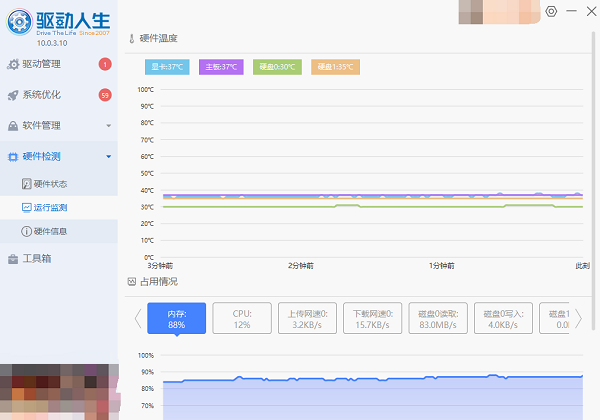The width and height of the screenshot is (600, 420).
Task: Expand the 软件管理 dropdown arrow
Action: point(108,126)
